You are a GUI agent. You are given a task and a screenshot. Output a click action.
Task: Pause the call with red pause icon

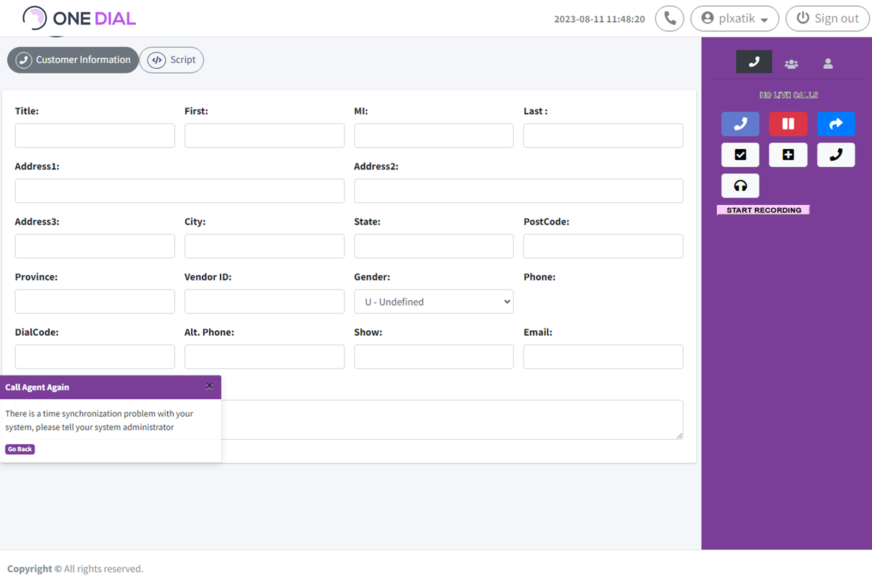point(788,124)
